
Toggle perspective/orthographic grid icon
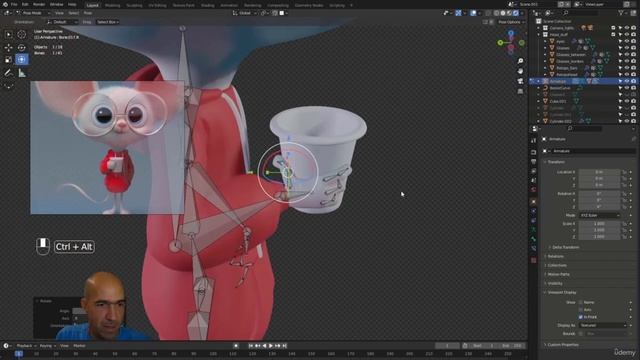pos(520,91)
